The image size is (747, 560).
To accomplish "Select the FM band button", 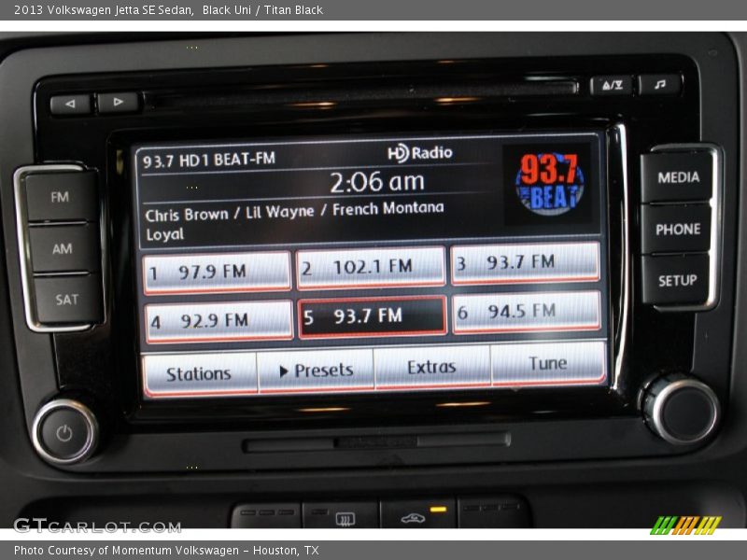I will coord(60,197).
